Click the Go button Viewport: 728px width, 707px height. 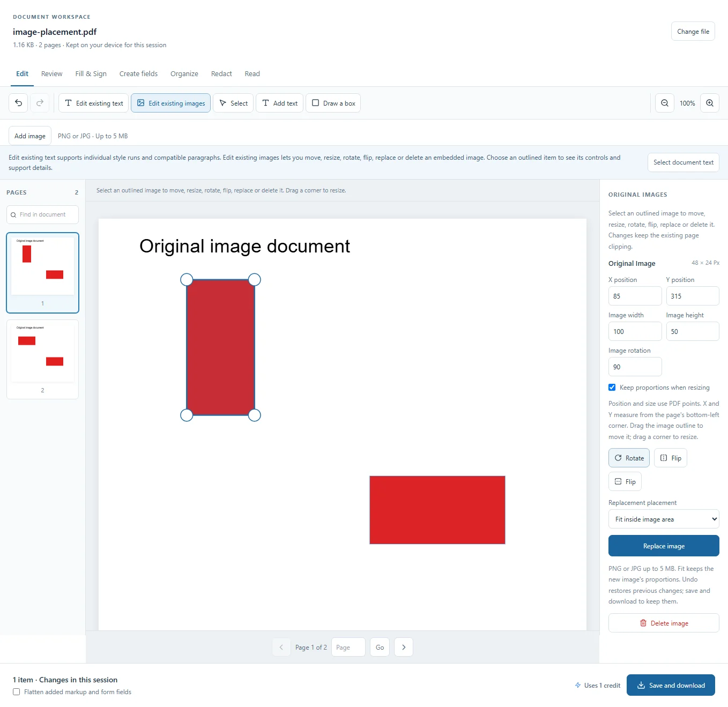point(380,647)
